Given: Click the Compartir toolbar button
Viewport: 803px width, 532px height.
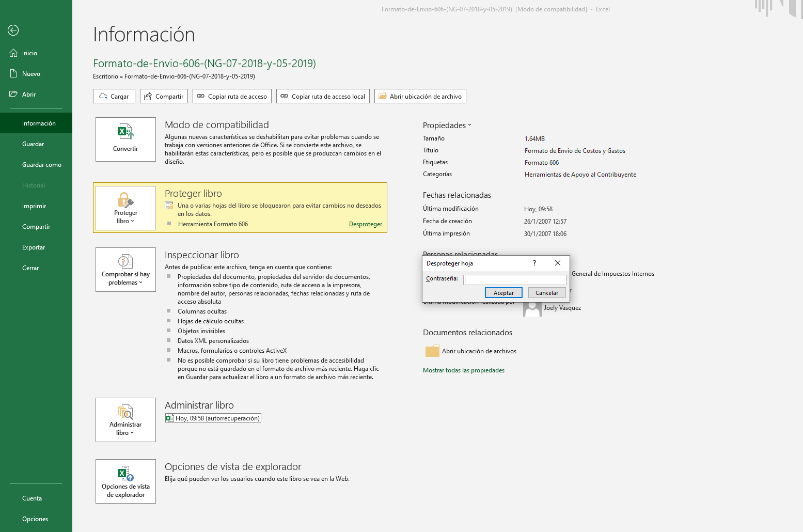Looking at the screenshot, I should 164,96.
